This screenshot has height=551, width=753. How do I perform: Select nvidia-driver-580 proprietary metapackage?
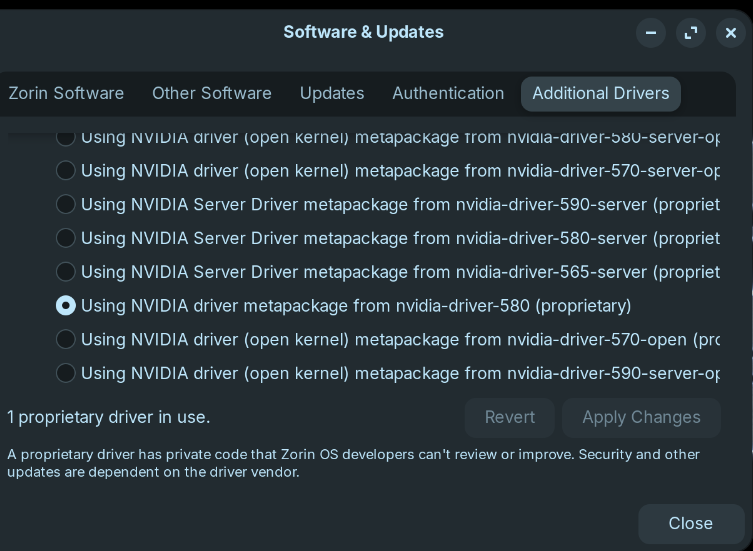point(66,306)
